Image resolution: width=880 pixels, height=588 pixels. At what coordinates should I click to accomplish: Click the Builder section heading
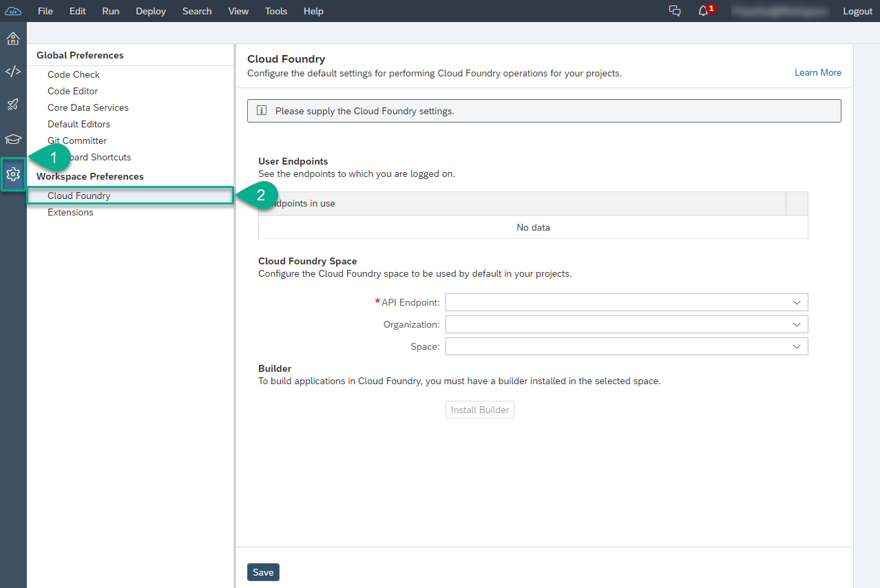pyautogui.click(x=275, y=368)
